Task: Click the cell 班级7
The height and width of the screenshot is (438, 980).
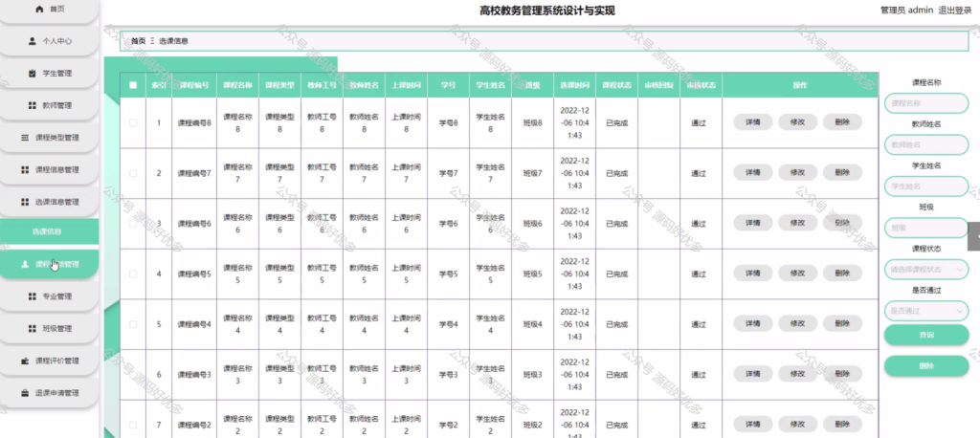Action: pyautogui.click(x=532, y=173)
